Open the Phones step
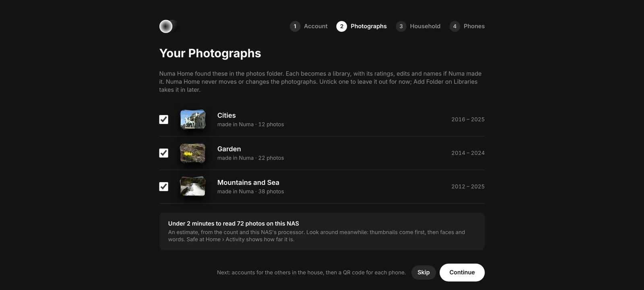644x290 pixels. pyautogui.click(x=467, y=26)
